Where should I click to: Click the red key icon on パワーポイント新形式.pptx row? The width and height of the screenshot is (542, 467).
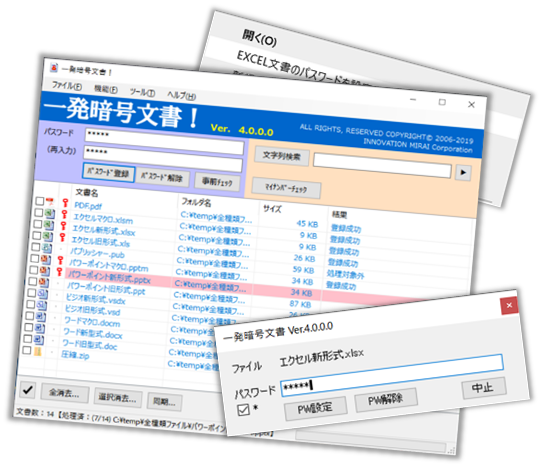(x=59, y=271)
